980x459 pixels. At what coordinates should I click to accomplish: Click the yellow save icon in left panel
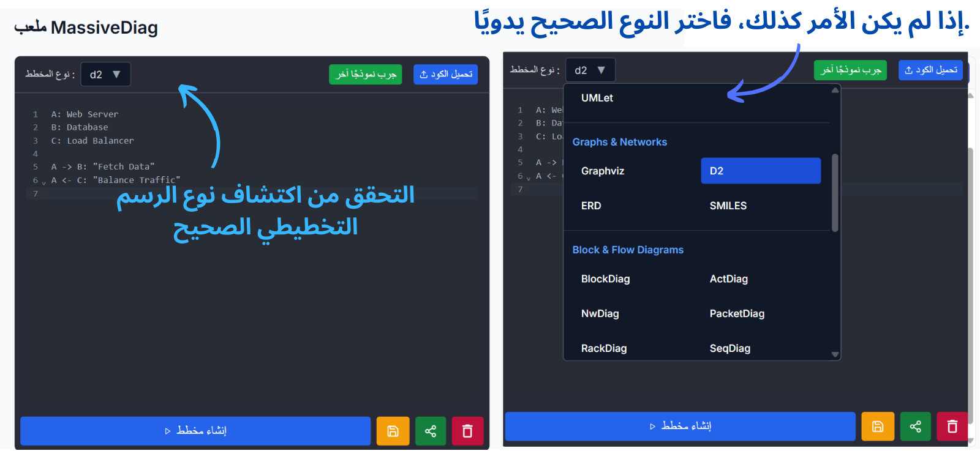coord(393,431)
